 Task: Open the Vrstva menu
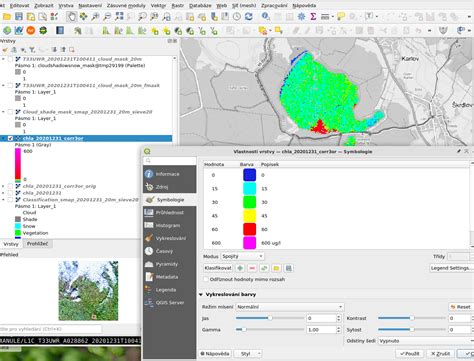click(66, 6)
